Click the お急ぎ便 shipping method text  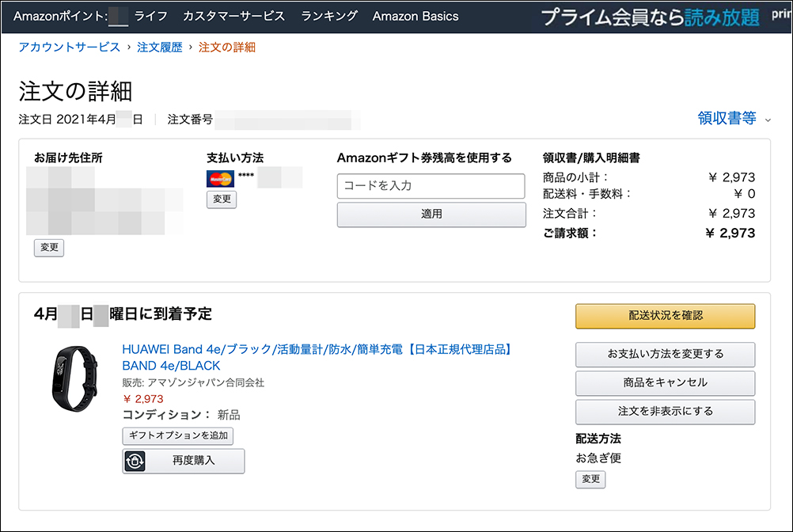598,458
